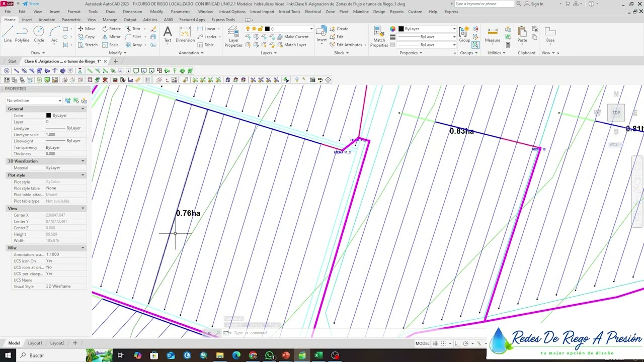Click the Color swatch in Properties palette

click(49, 116)
